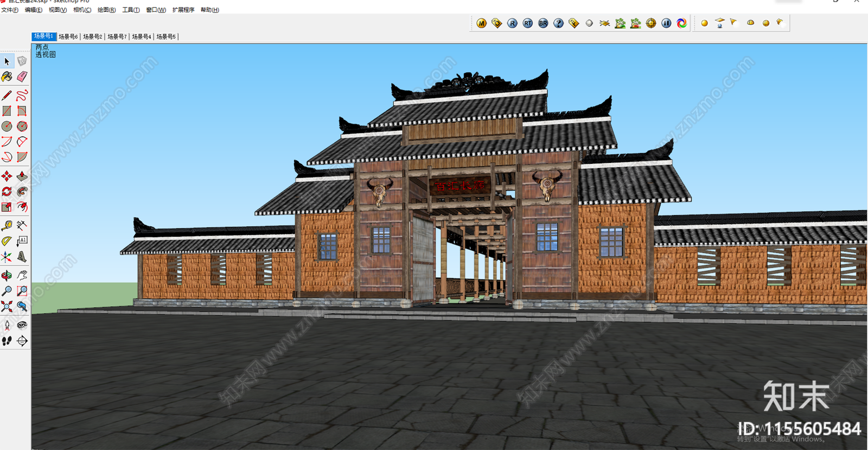Switch to scene tab 场景号4
868x450 pixels.
(x=142, y=37)
